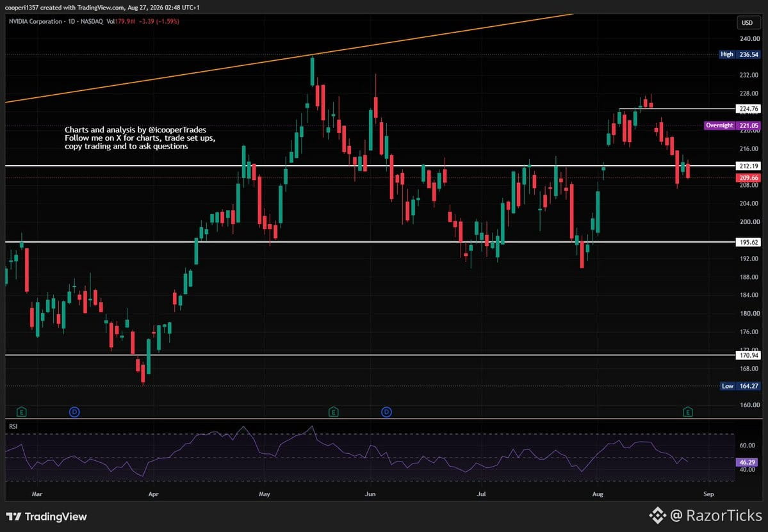Select the High 236.54 price label

click(x=740, y=54)
